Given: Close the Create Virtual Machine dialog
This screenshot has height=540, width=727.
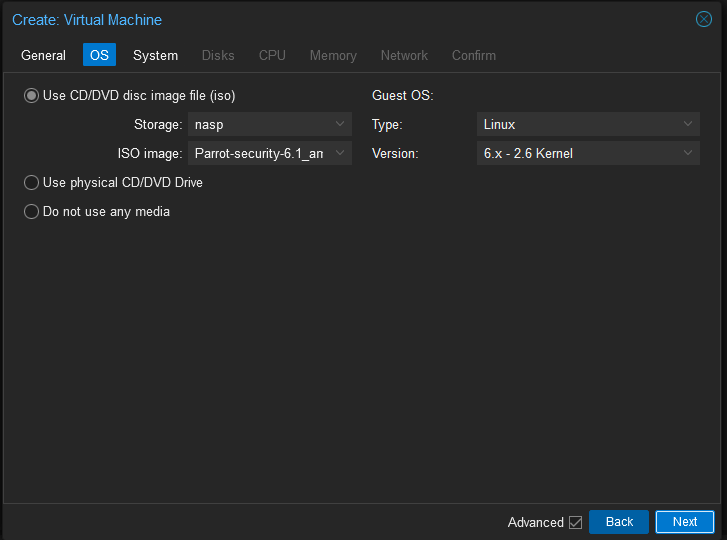Looking at the screenshot, I should (x=703, y=19).
